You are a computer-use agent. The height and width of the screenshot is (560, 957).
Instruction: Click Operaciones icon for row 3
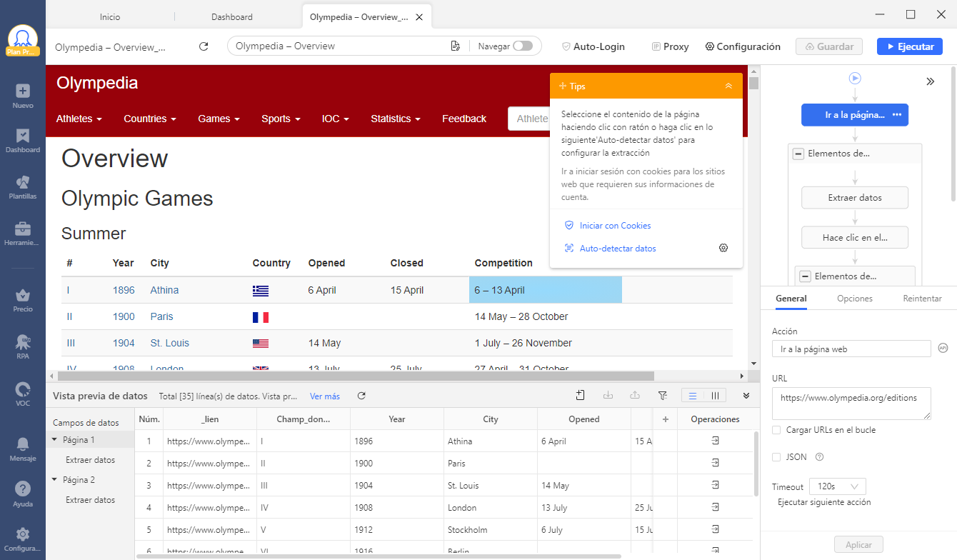(x=715, y=485)
